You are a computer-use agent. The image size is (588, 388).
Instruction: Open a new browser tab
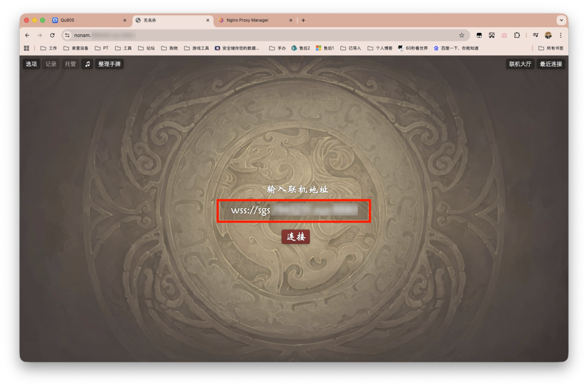coord(303,20)
